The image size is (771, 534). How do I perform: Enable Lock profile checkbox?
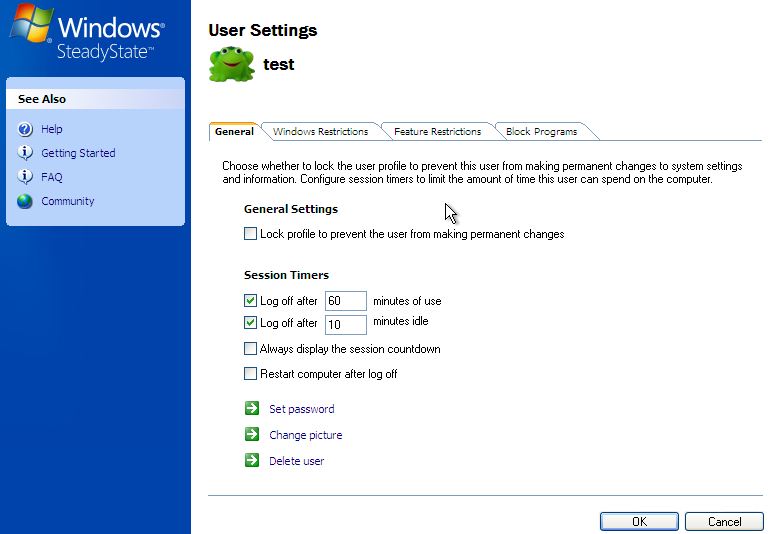[250, 234]
